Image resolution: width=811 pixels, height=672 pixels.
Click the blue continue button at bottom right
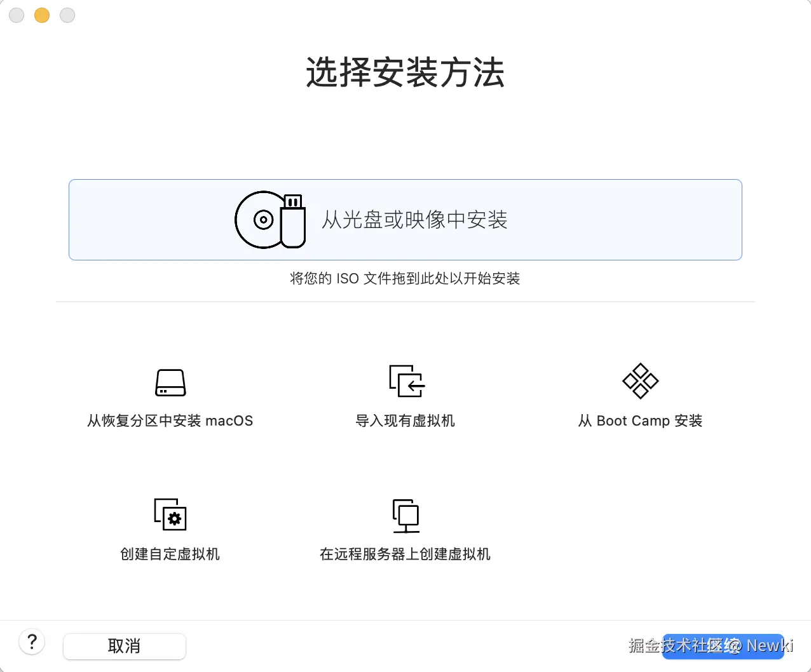[x=723, y=646]
